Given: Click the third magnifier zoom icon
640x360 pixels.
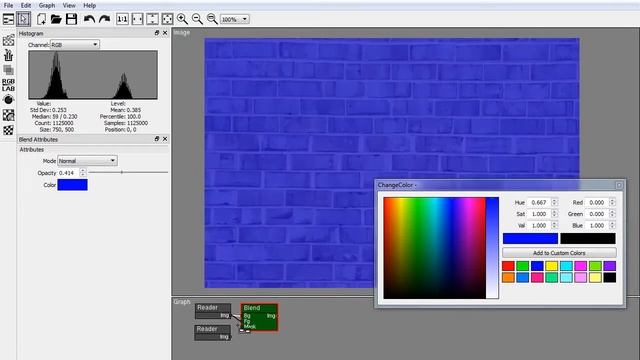Looking at the screenshot, I should pos(212,19).
